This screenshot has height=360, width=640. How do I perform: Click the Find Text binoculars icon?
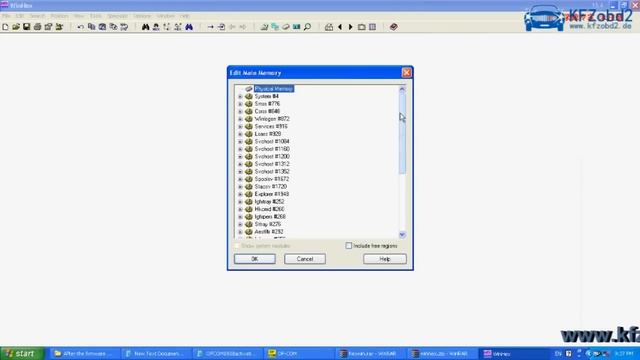(x=145, y=27)
